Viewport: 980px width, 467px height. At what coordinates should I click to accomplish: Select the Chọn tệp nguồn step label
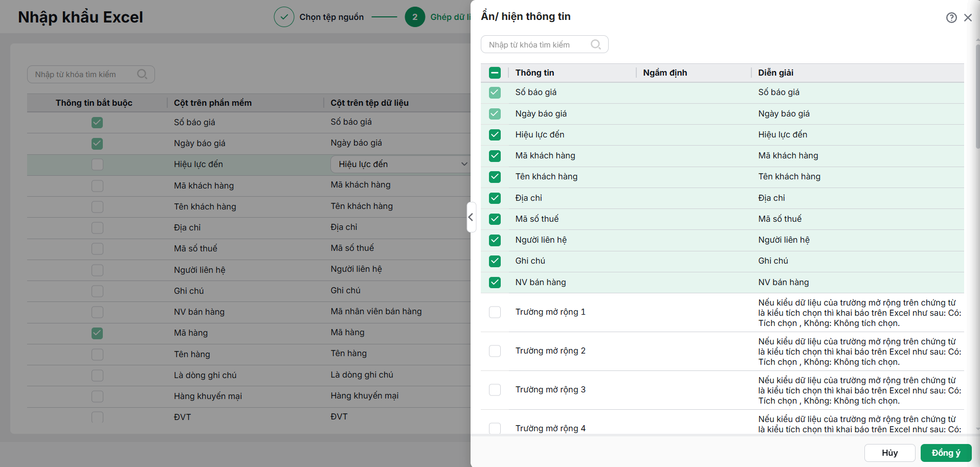[331, 17]
